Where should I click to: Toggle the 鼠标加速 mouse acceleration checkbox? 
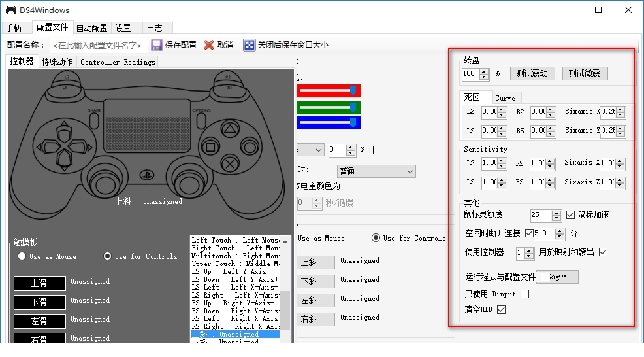(x=570, y=214)
